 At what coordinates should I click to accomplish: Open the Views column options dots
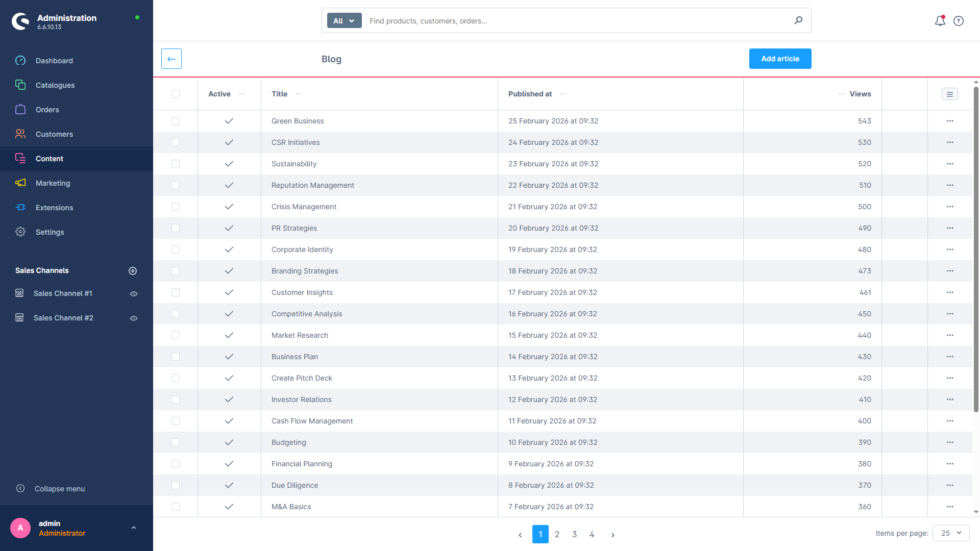[x=841, y=94]
